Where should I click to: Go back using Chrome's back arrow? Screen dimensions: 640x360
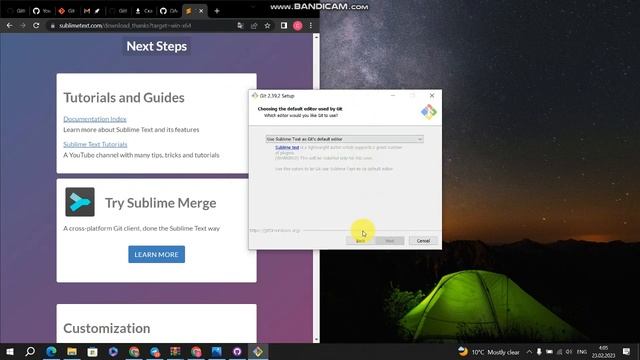9,25
